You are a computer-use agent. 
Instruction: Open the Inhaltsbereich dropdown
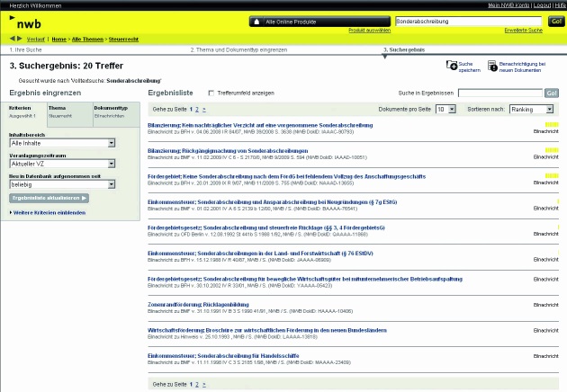62,142
